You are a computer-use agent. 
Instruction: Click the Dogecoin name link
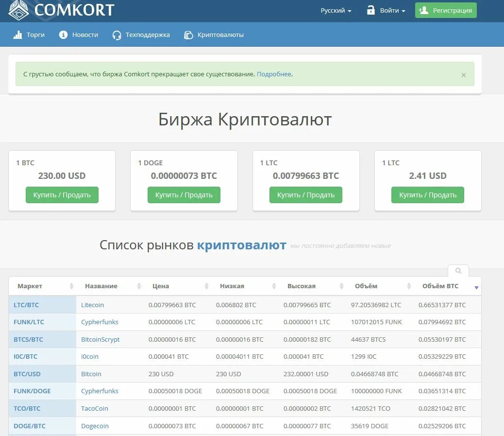point(95,426)
